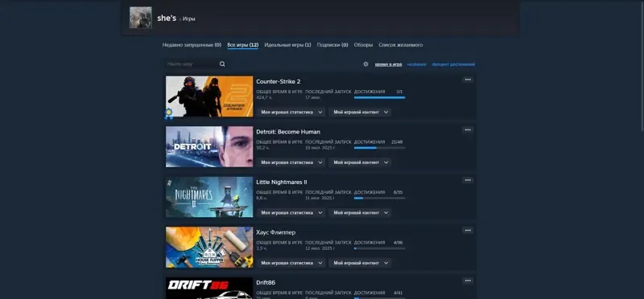644x299 pixels.
Task: Switch to Все игры (12) tab
Action: pyautogui.click(x=243, y=45)
